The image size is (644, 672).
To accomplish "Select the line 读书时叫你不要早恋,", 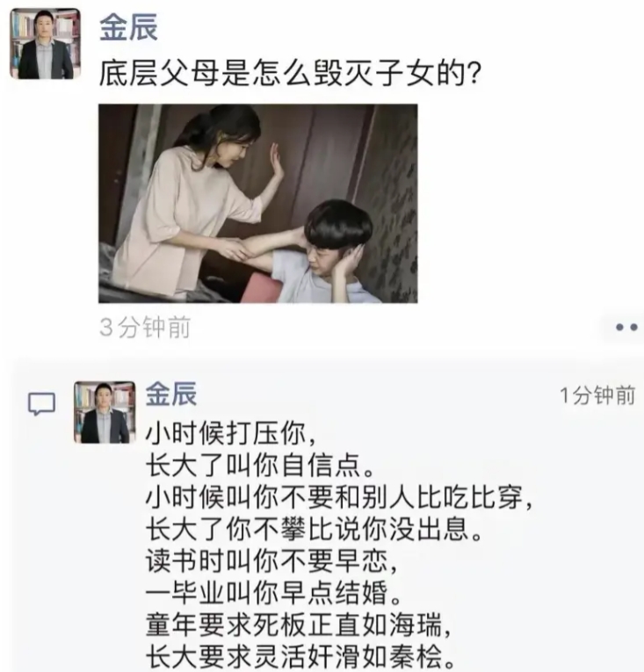I will pos(272,561).
